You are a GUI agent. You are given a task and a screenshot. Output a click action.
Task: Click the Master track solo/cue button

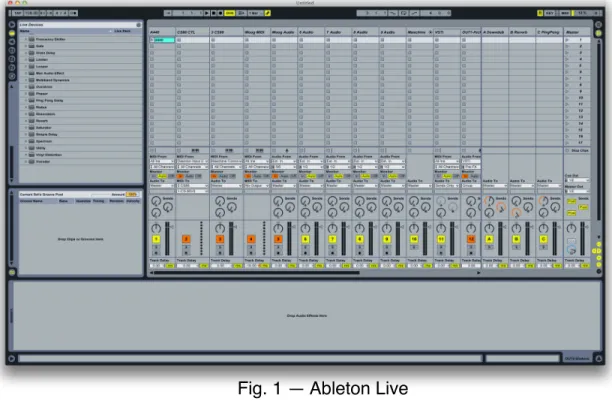[x=571, y=241]
